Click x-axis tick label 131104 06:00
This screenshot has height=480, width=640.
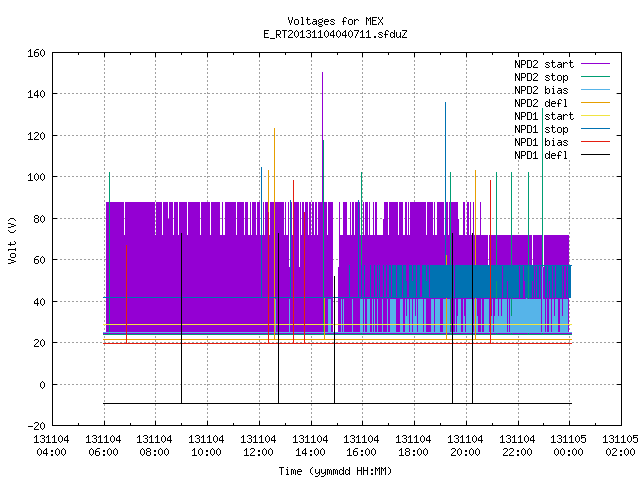click(103, 446)
